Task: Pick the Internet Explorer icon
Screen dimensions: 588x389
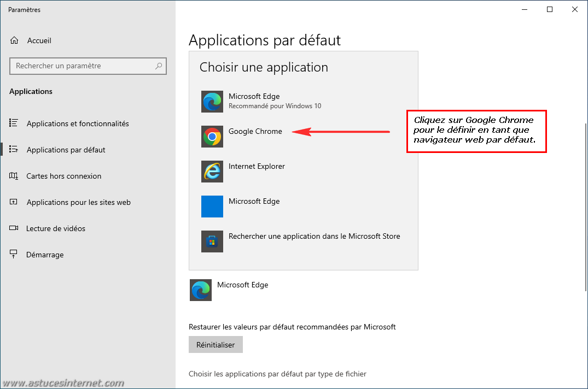Action: [x=212, y=172]
